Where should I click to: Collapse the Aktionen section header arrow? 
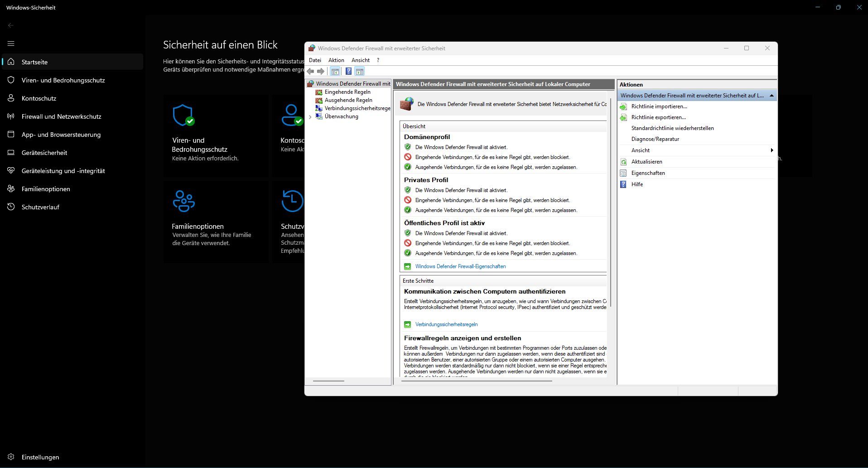[772, 96]
